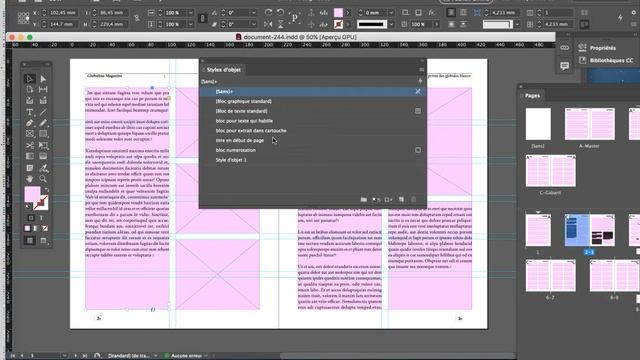Select the Free Transform tool

(43, 145)
